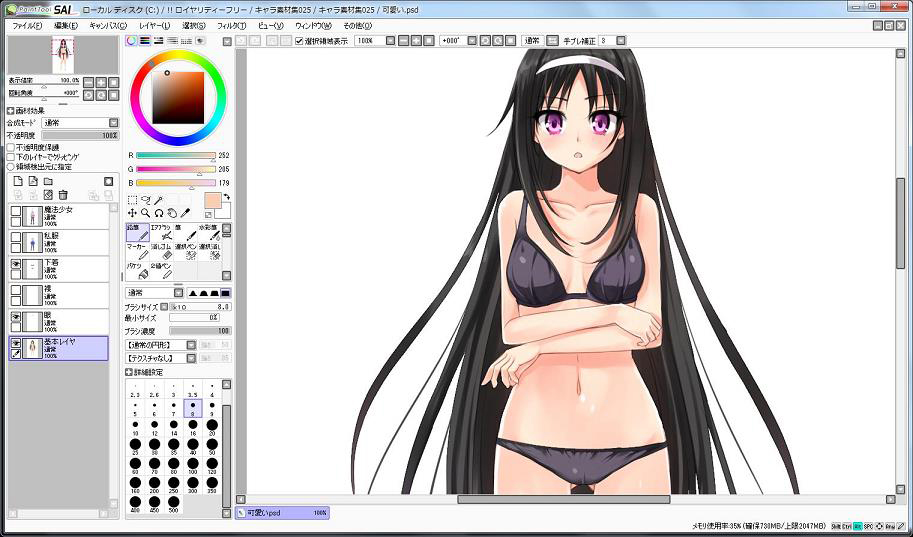This screenshot has height=537, width=913.
Task: Open the フィルタ(T) menu
Action: point(230,25)
